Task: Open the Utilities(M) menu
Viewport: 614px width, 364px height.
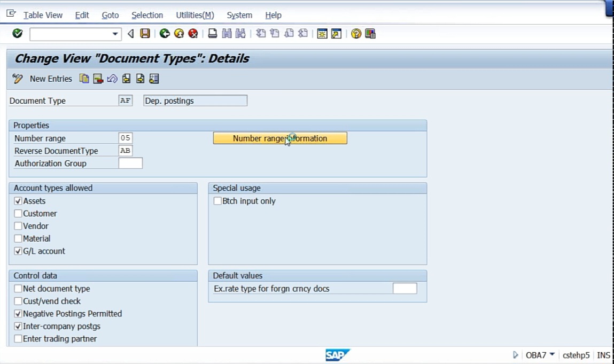Action: coord(195,16)
